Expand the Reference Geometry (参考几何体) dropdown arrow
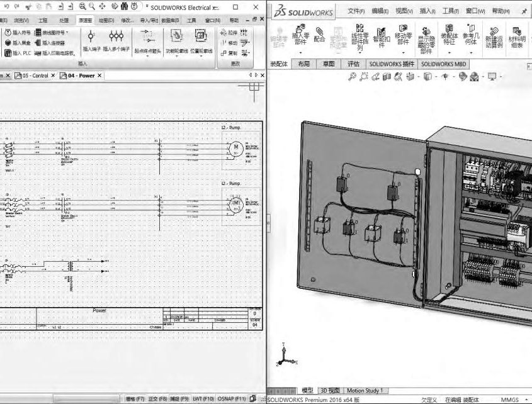Viewport: 532px width, 404px height. (471, 53)
